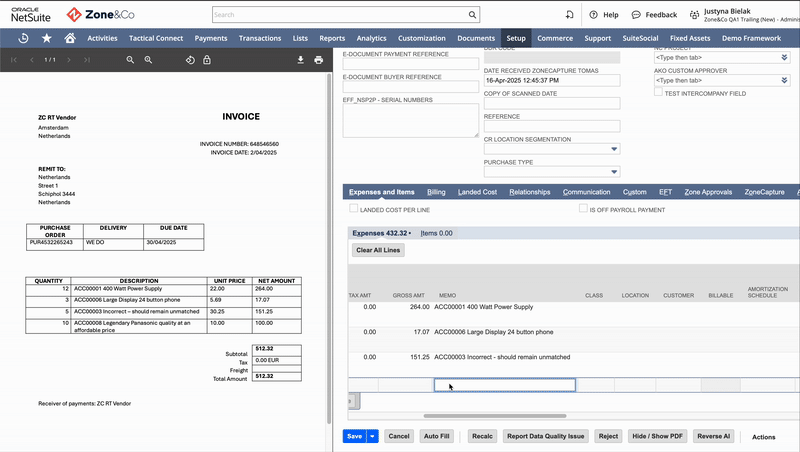
Task: Zoom in the PDF viewer
Action: click(148, 60)
